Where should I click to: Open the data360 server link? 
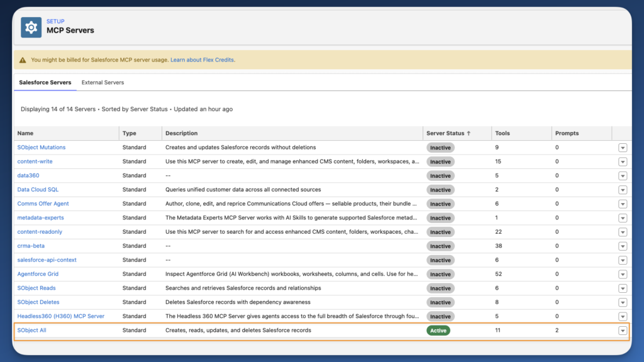coord(28,175)
